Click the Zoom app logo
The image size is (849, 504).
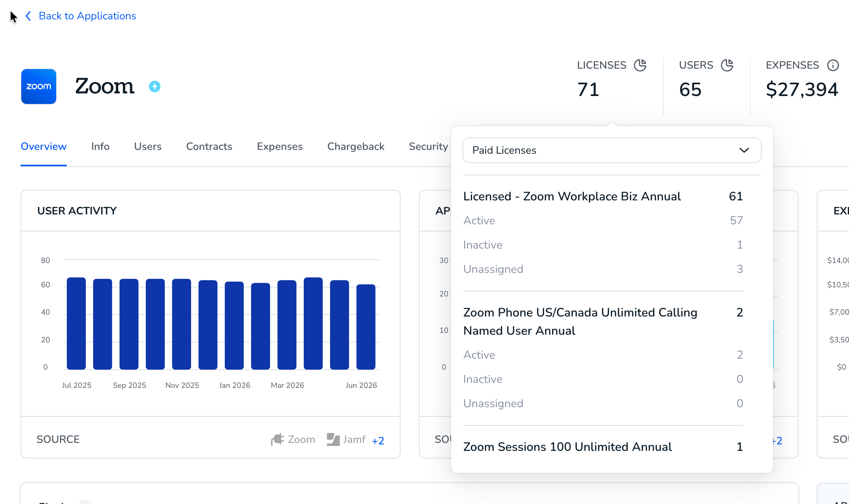pyautogui.click(x=39, y=87)
